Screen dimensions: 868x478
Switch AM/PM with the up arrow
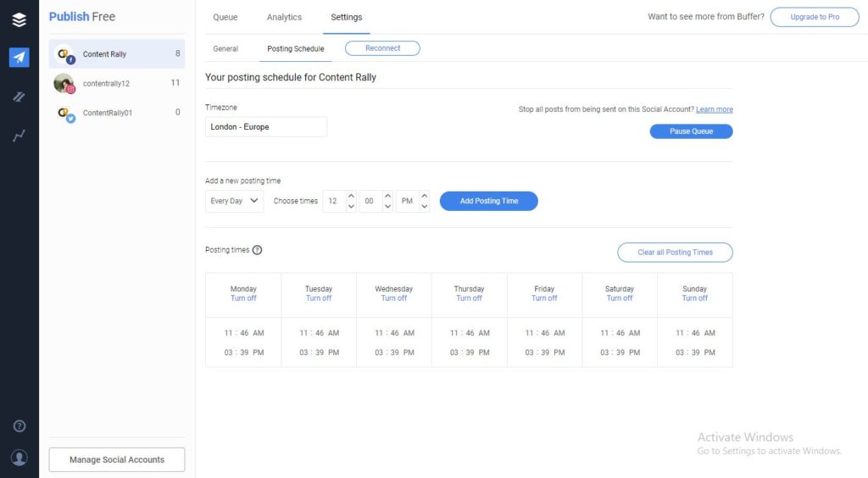click(424, 196)
